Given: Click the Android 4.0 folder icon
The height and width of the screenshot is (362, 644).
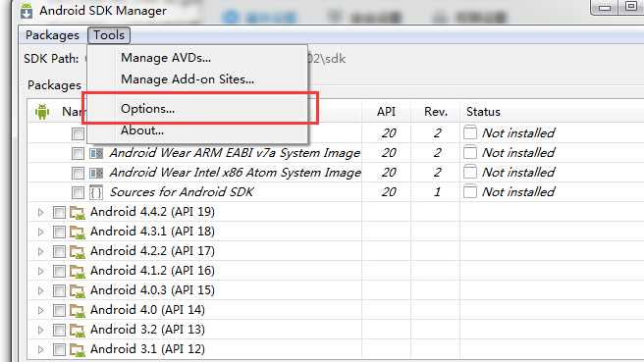Looking at the screenshot, I should (x=78, y=311).
